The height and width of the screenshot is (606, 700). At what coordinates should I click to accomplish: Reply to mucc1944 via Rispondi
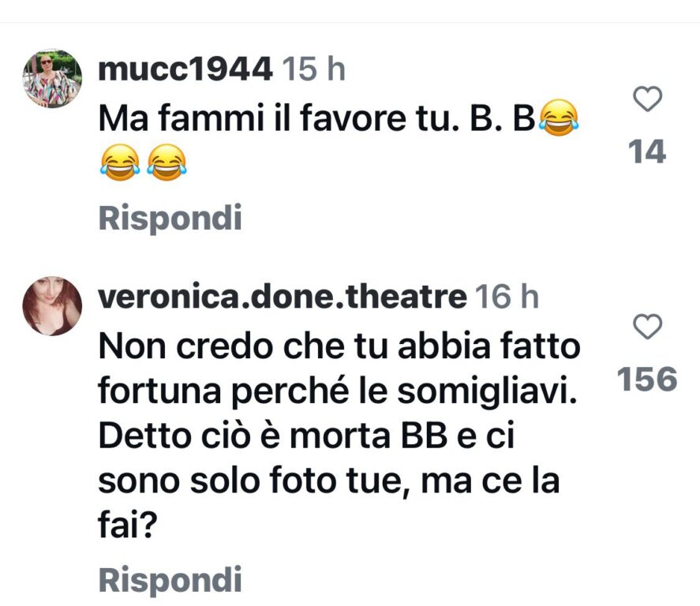[x=170, y=218]
